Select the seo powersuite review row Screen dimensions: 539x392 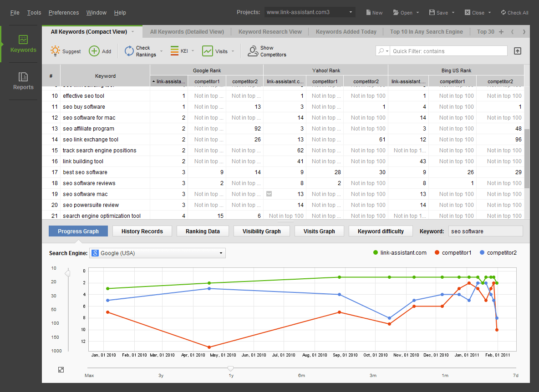pos(283,205)
